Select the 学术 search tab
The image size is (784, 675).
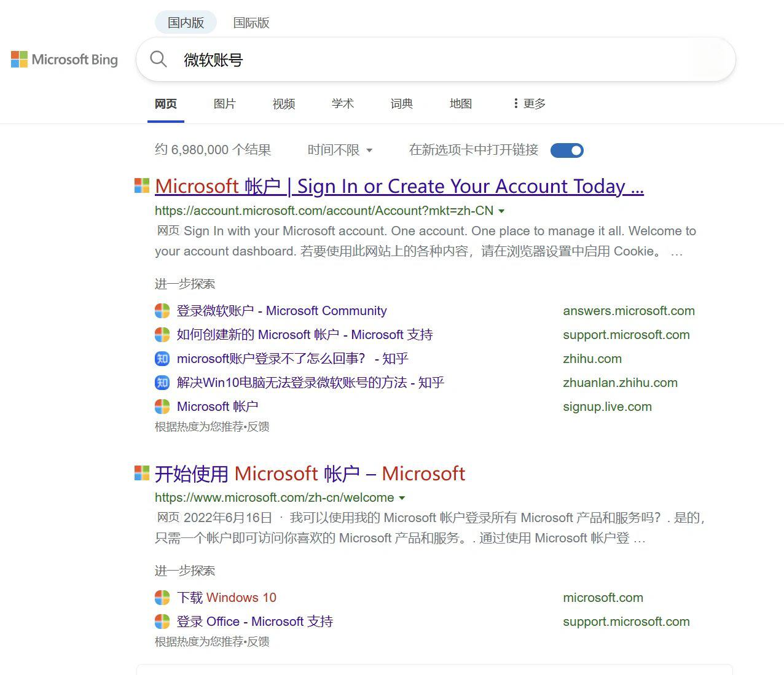343,103
